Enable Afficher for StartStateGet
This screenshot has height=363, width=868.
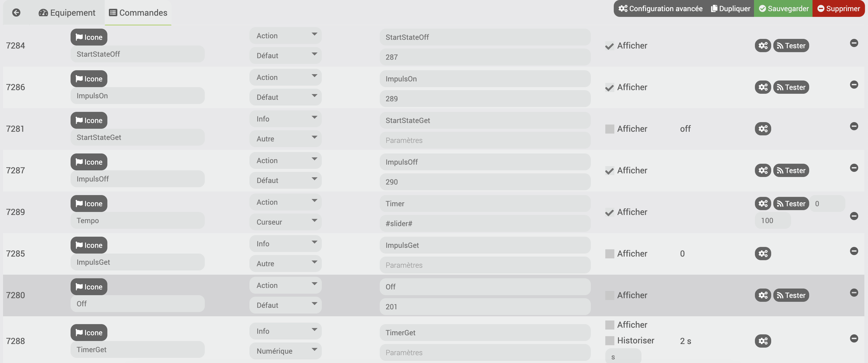[x=609, y=129]
